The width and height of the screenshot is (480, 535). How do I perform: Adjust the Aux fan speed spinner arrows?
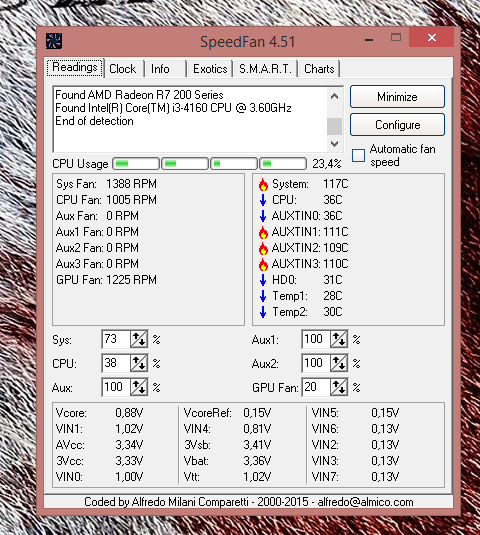coord(139,387)
